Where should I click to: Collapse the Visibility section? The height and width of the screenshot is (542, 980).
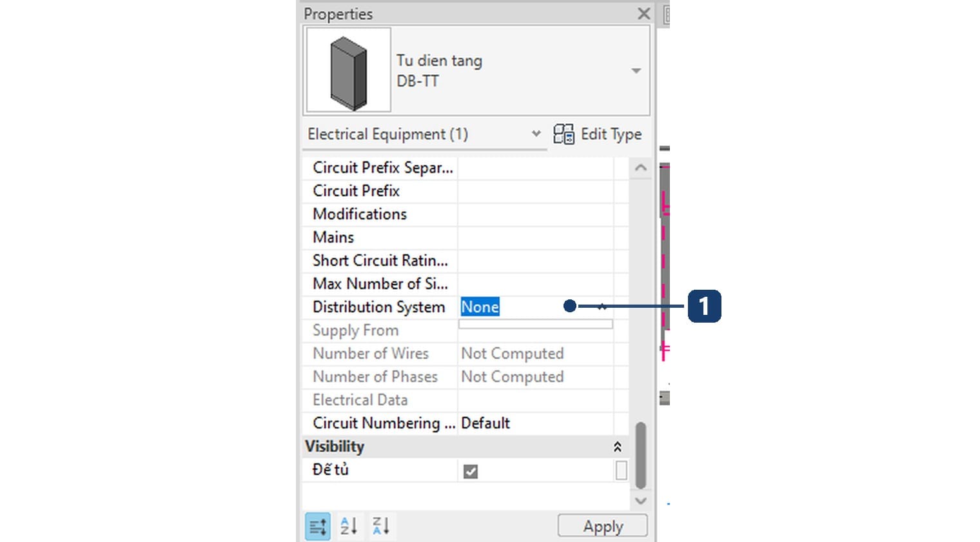pos(617,447)
